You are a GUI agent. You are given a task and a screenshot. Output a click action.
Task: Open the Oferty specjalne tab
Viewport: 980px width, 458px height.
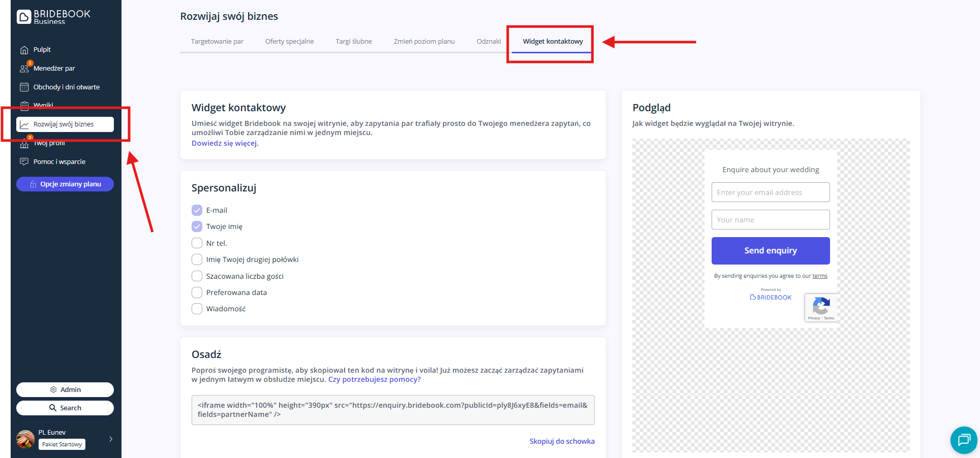[x=289, y=42]
